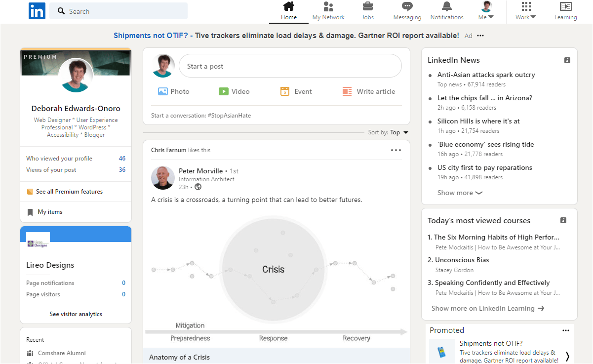Open promoted Shipments not OTIF ad
Viewport: 593px width, 364px height.
pos(491,343)
